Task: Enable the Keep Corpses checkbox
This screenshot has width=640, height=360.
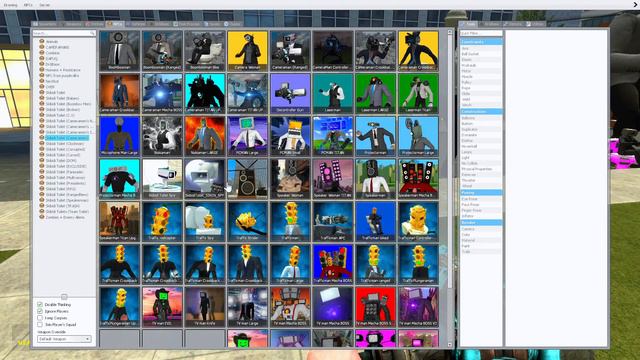Action: point(40,318)
